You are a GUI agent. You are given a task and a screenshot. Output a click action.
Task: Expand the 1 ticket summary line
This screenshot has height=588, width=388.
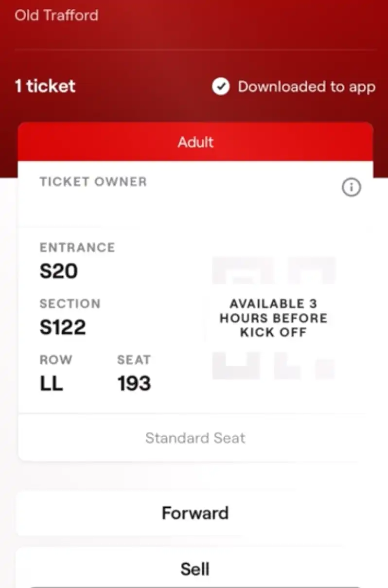coord(45,86)
